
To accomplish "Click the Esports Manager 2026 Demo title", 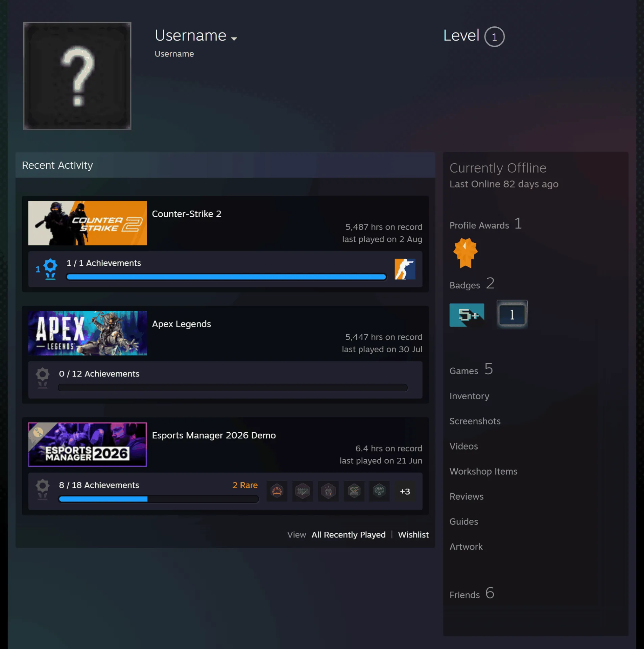I will [214, 435].
